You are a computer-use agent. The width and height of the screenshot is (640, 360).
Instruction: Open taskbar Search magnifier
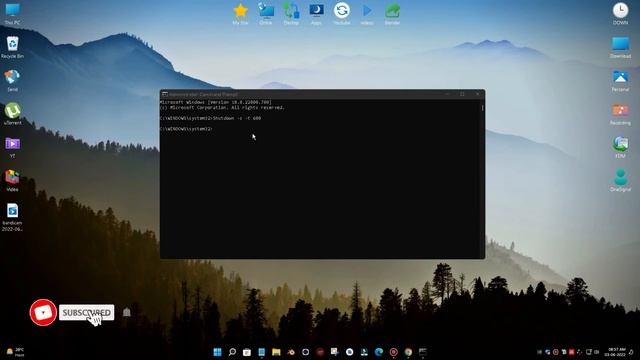(232, 352)
